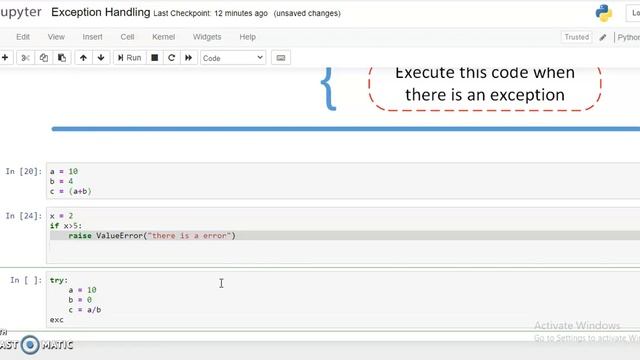Screen dimensions: 640x360
Task: Place cursor on 'exc' line in try cell
Action: pos(57,320)
